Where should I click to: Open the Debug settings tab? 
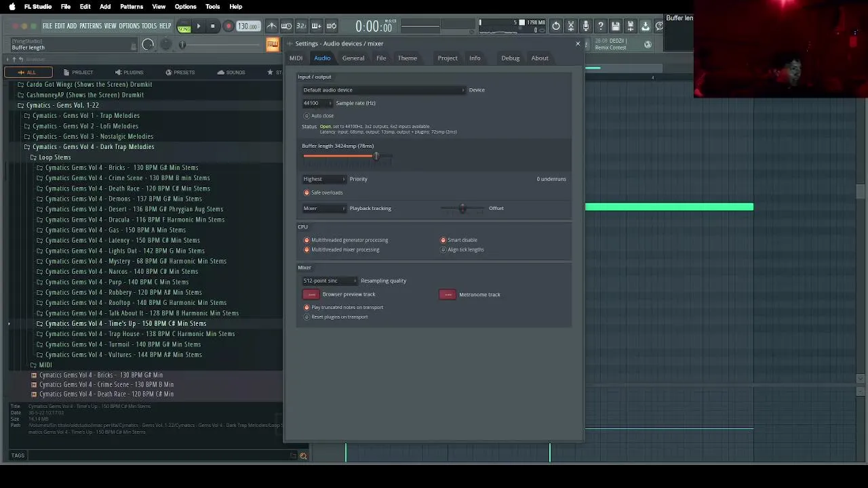point(511,58)
